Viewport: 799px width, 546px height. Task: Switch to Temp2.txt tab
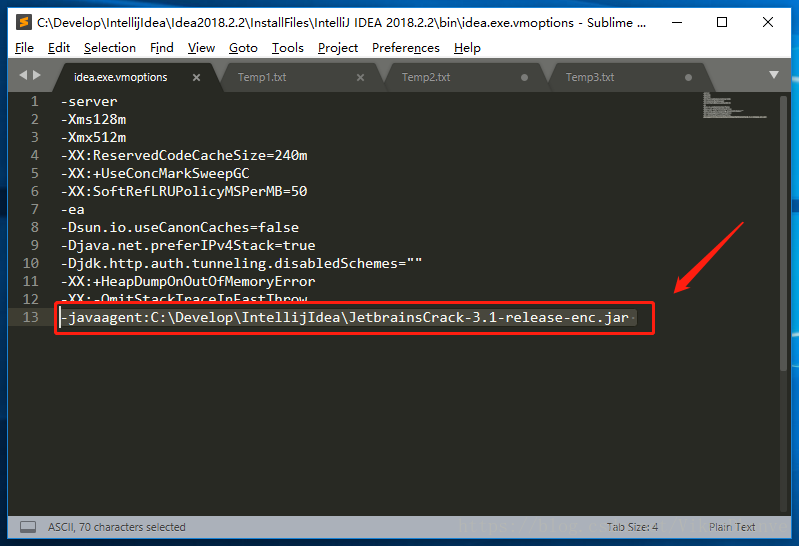[426, 77]
